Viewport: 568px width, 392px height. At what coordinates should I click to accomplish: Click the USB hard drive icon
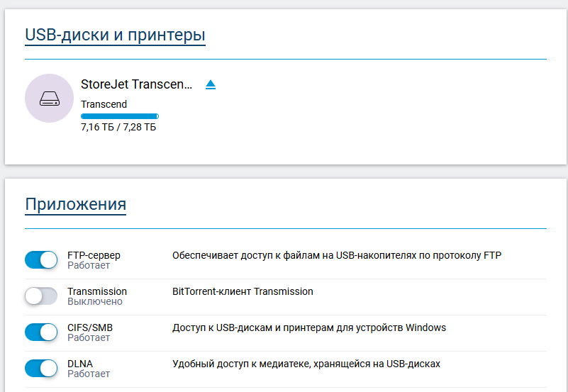point(49,99)
